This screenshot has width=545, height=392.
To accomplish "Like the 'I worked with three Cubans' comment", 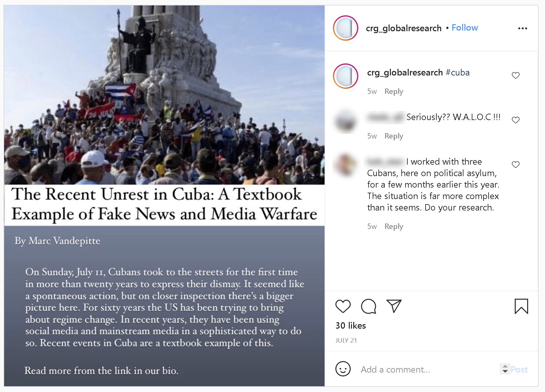I will pyautogui.click(x=515, y=165).
